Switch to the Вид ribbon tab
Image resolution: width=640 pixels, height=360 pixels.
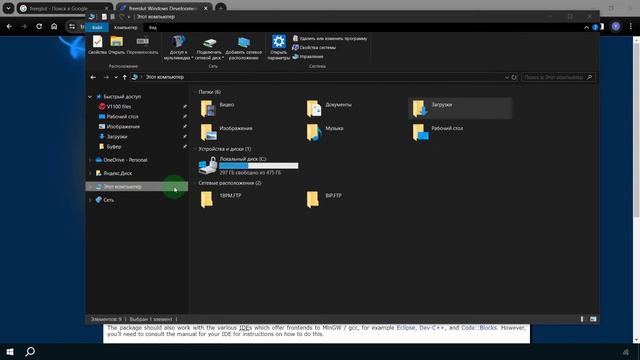[x=153, y=27]
